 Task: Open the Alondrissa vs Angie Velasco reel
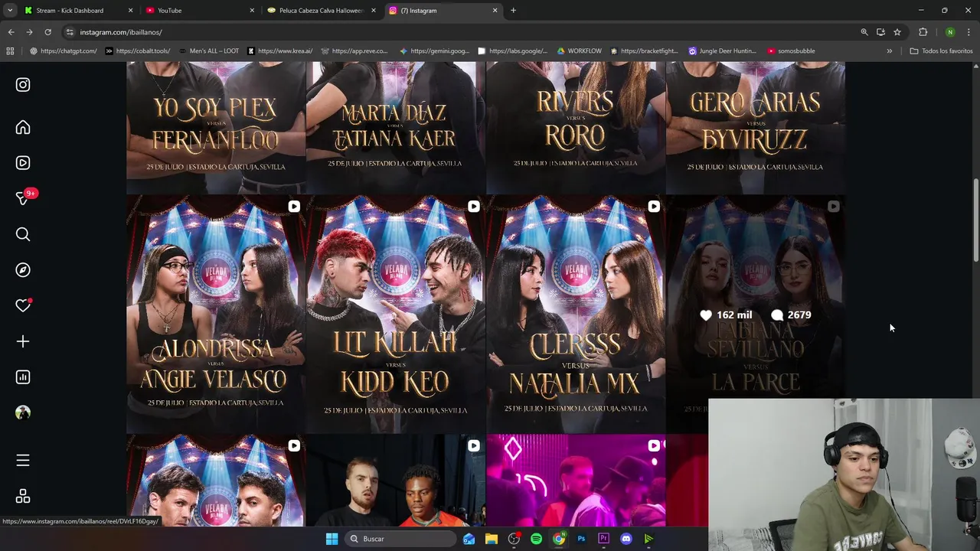tap(216, 315)
